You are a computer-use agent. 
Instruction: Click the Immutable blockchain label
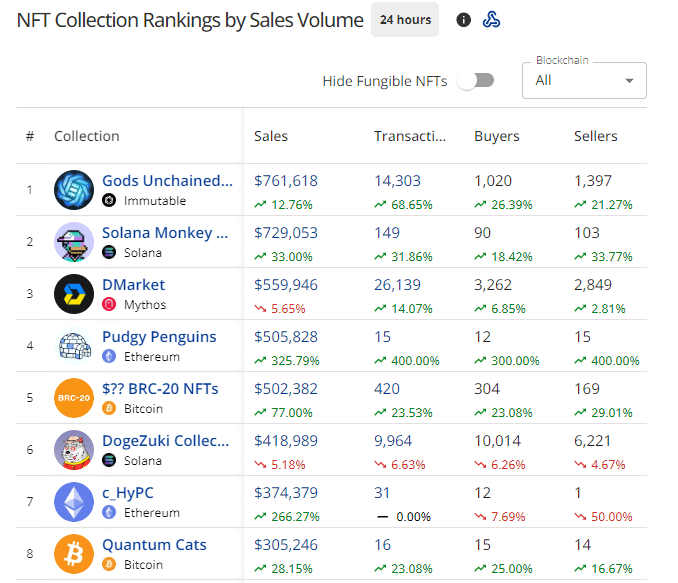(155, 200)
